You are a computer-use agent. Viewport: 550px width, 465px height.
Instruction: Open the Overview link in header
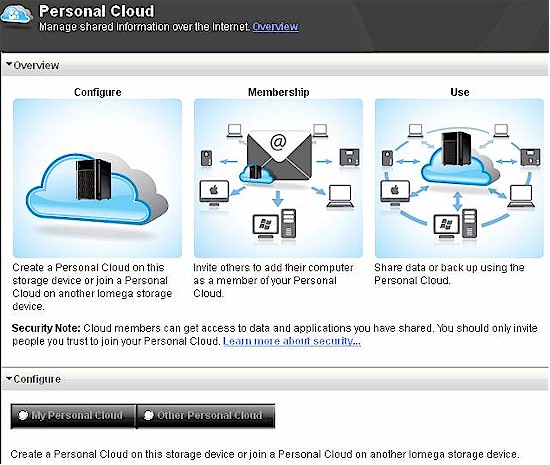[x=275, y=27]
